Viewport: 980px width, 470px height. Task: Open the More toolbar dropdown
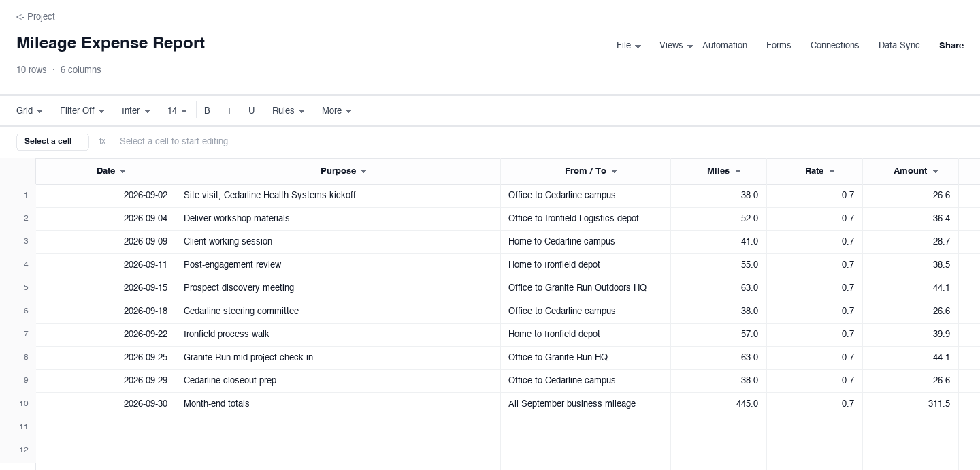[x=337, y=111]
